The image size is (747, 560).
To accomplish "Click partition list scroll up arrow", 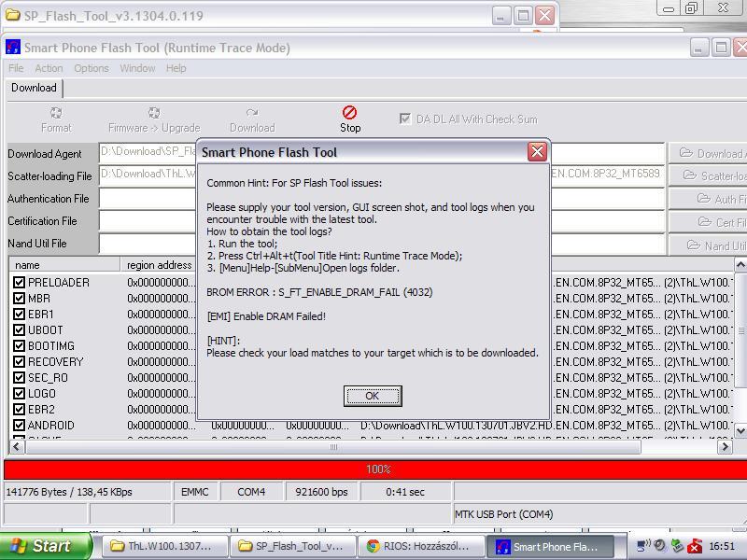I will coord(740,264).
